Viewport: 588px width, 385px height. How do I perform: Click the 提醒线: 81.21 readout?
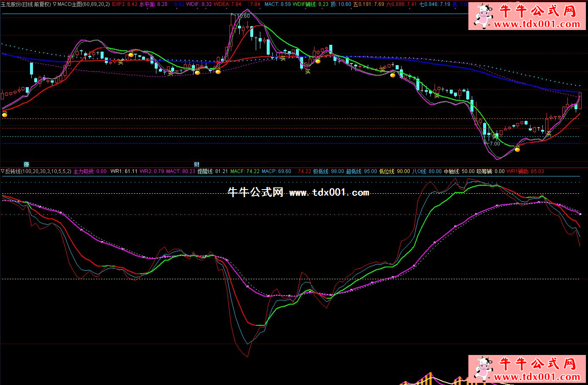[x=213, y=171]
